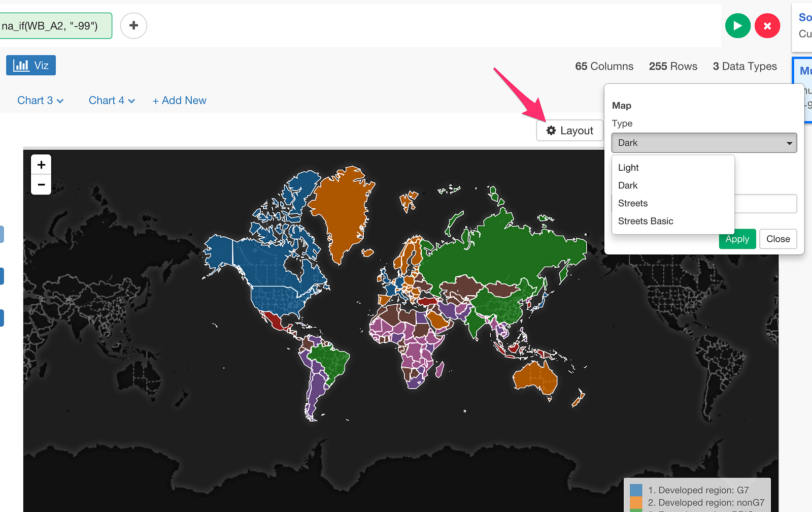Open the Layout settings
The height and width of the screenshot is (512, 812).
[569, 131]
